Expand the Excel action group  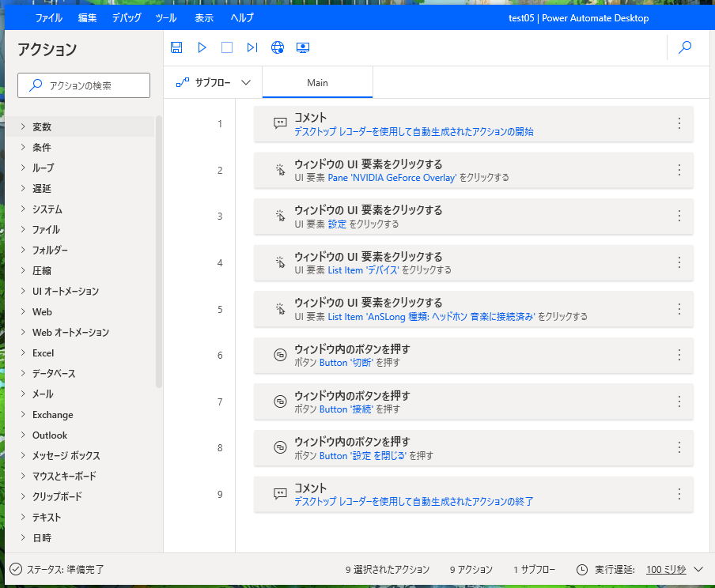pos(23,352)
